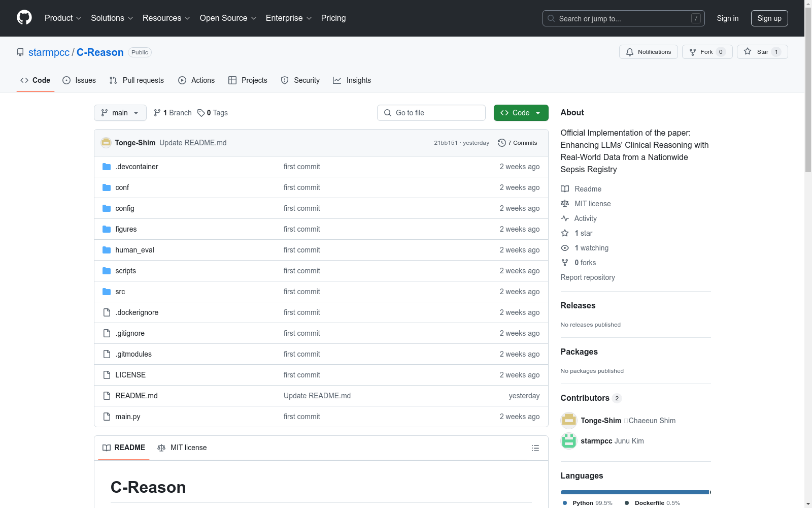Switch to the Issues tab
Screen dimensions: 812x508
coord(79,80)
